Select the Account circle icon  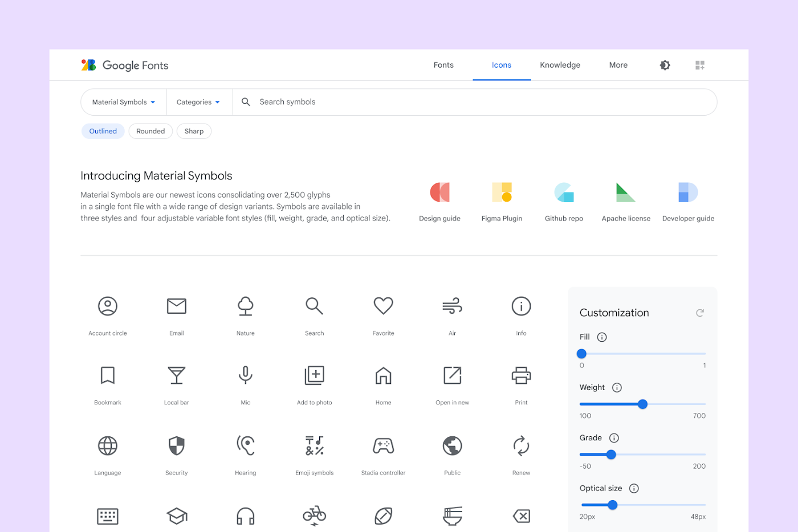coord(107,306)
